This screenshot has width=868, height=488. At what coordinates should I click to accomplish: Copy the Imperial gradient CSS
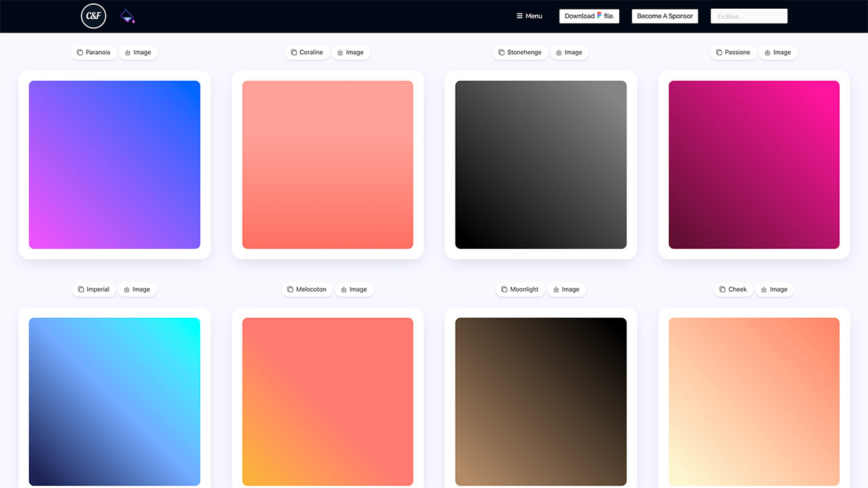pos(94,289)
